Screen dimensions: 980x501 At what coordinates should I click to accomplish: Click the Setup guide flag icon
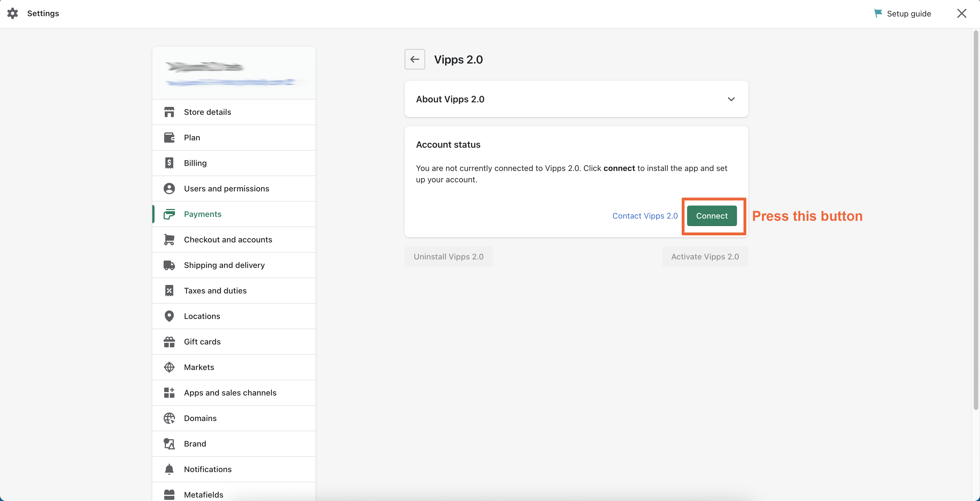pos(878,13)
